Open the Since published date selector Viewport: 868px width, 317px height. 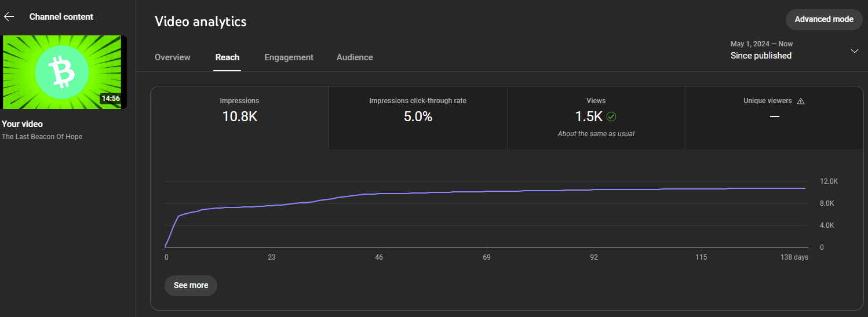(761, 56)
